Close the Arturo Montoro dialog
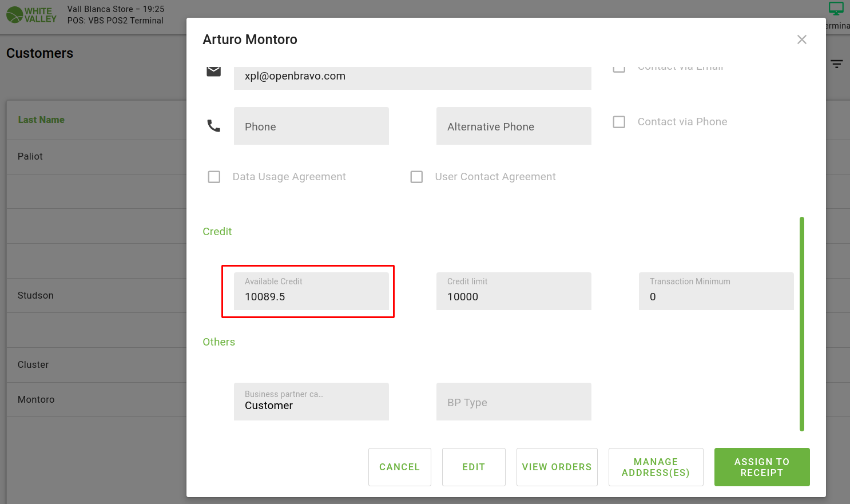Screen dimensions: 850x504 point(802,39)
